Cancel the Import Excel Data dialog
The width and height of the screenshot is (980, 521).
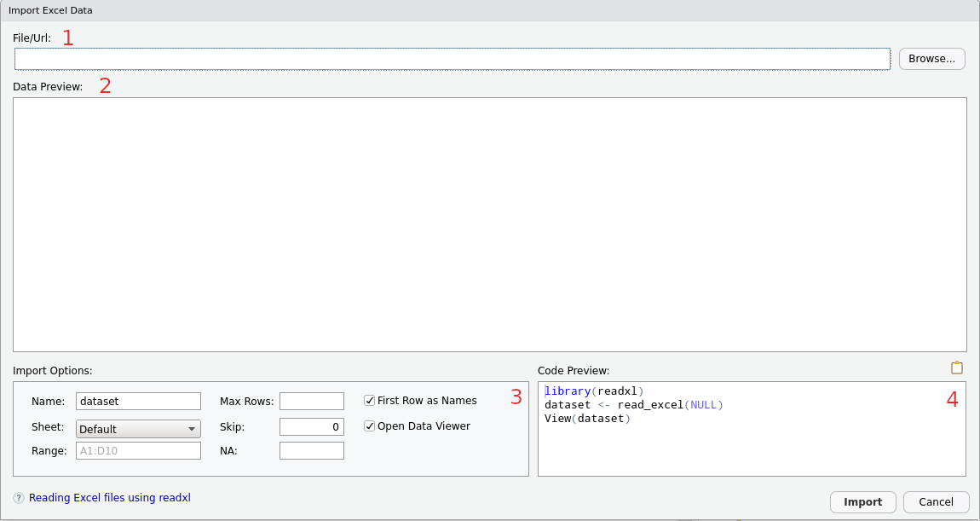936,502
